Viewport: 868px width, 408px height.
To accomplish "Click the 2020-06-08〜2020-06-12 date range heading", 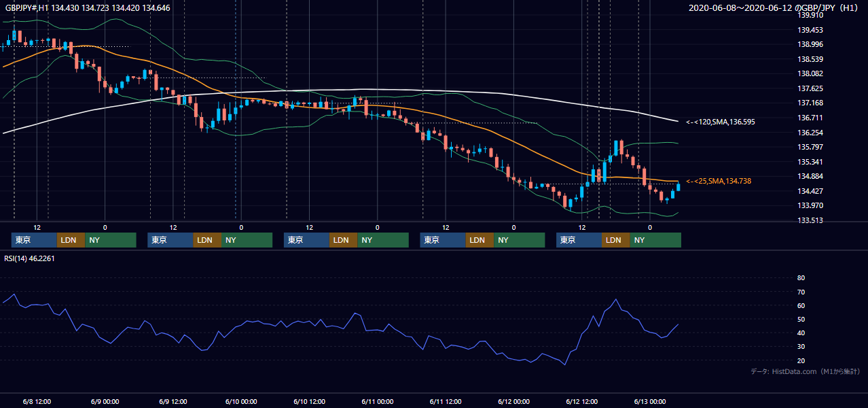I will click(774, 7).
